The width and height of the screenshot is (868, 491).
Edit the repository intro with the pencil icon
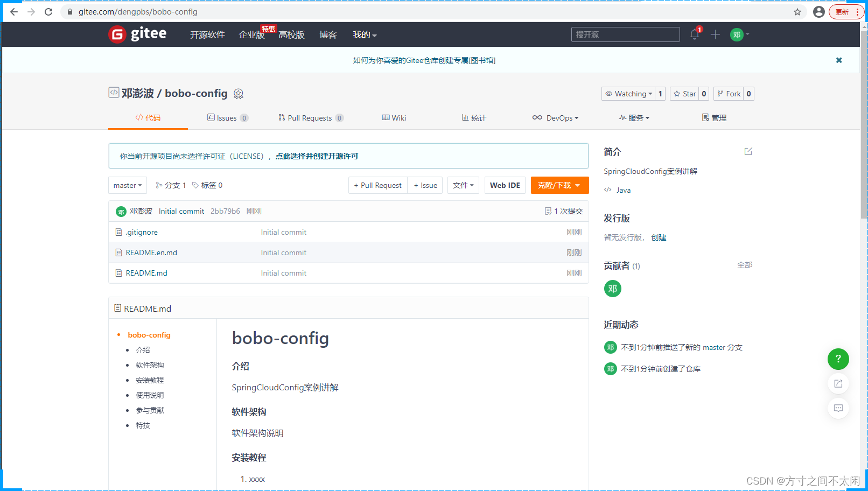pos(748,151)
